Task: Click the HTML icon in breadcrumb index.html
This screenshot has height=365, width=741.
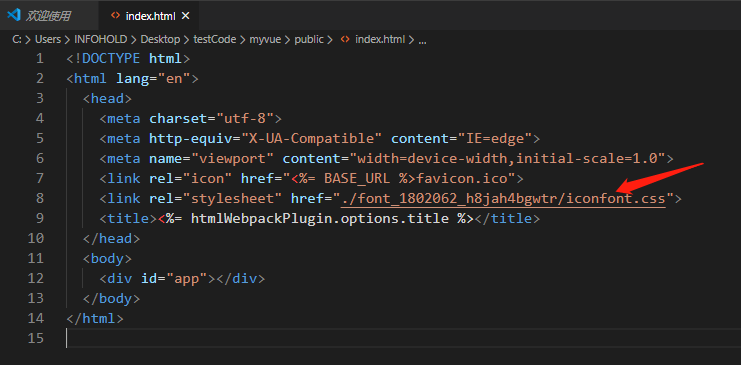Action: coord(345,39)
